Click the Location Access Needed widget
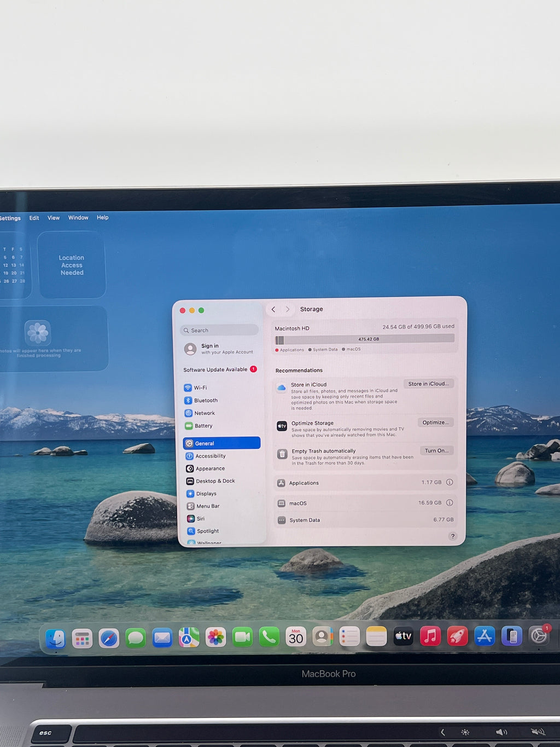Screen dimensions: 560x747 point(72,265)
